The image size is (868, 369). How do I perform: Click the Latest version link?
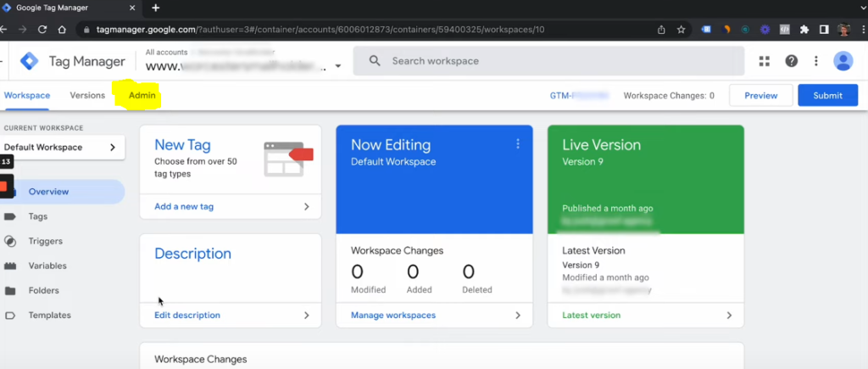pyautogui.click(x=591, y=316)
